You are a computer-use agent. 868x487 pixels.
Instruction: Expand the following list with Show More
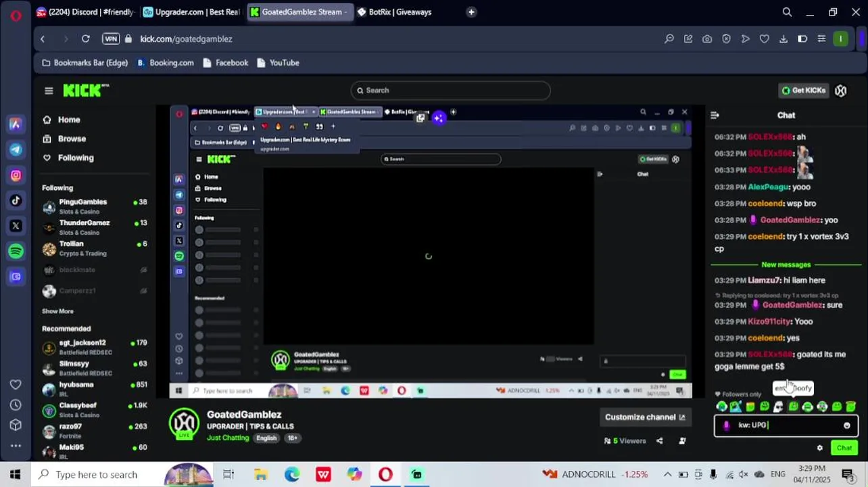pos(57,311)
